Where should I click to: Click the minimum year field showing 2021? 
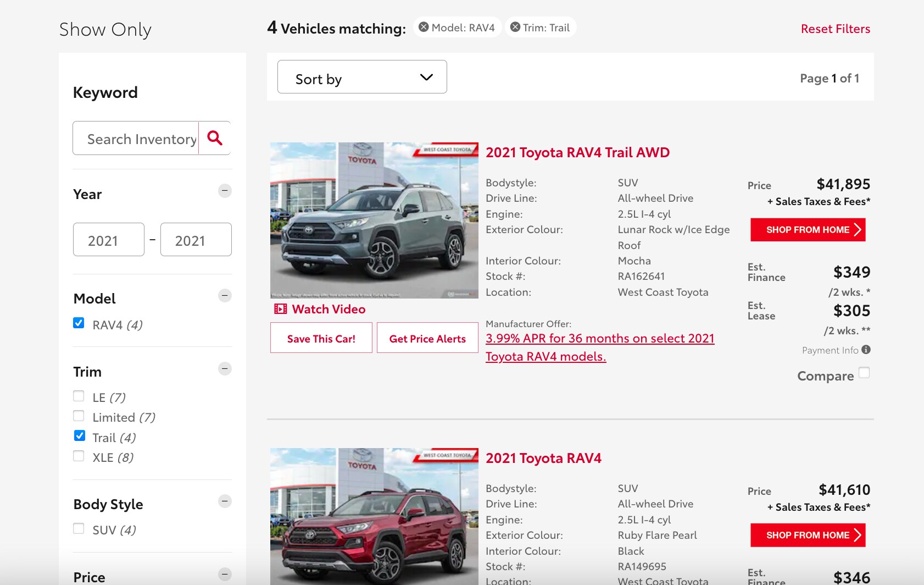point(109,239)
